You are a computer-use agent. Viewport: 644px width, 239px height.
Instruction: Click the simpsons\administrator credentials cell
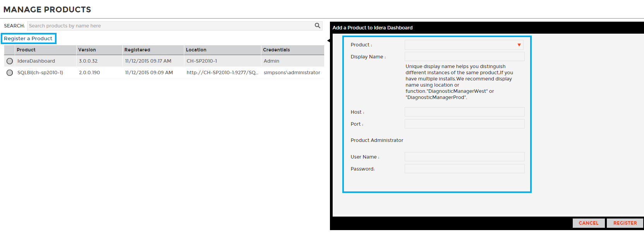[x=292, y=73]
